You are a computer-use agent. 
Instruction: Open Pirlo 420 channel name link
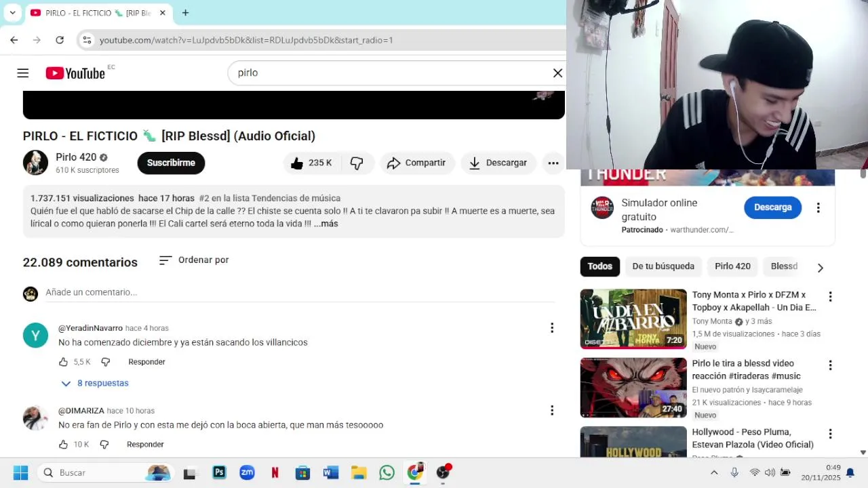pyautogui.click(x=76, y=157)
